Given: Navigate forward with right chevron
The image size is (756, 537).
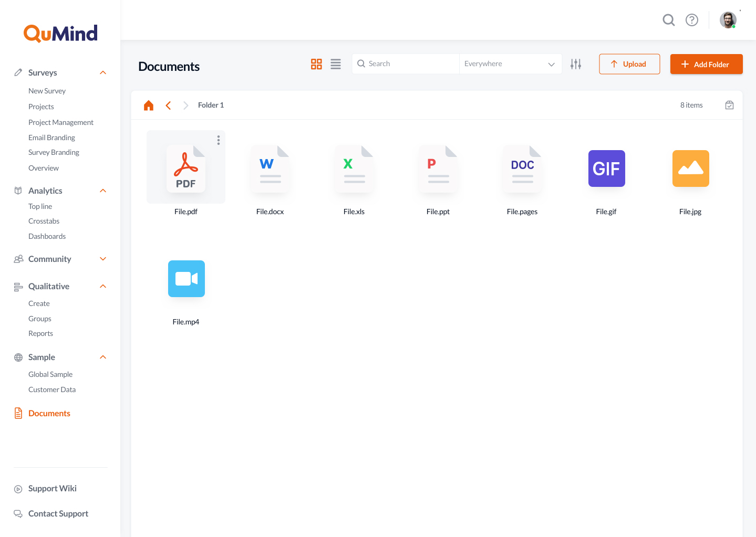Looking at the screenshot, I should 185,106.
